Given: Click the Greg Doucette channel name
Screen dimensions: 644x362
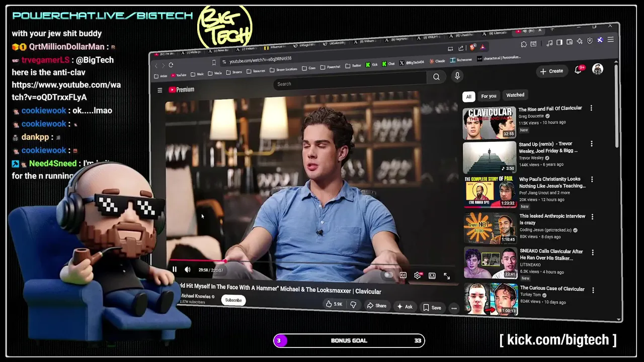Looking at the screenshot, I should tap(531, 116).
